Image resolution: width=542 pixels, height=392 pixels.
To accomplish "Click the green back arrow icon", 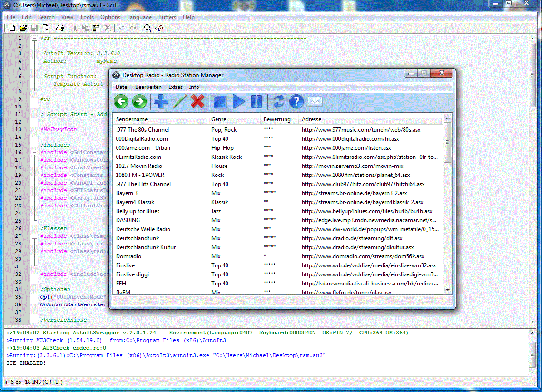I will (x=121, y=101).
